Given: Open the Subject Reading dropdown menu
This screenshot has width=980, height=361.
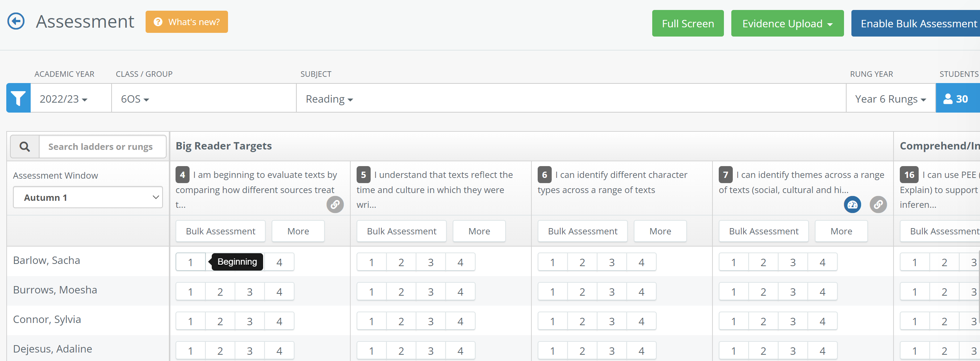Looking at the screenshot, I should (x=330, y=99).
